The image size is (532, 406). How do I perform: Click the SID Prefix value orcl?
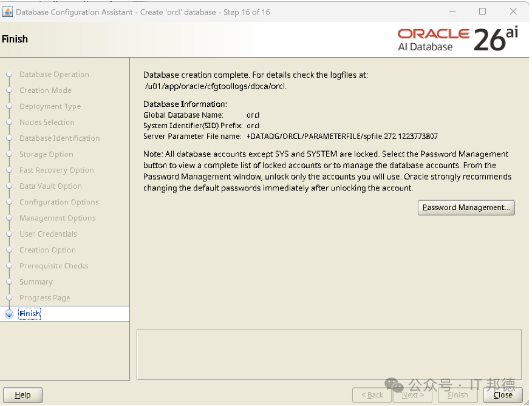253,126
